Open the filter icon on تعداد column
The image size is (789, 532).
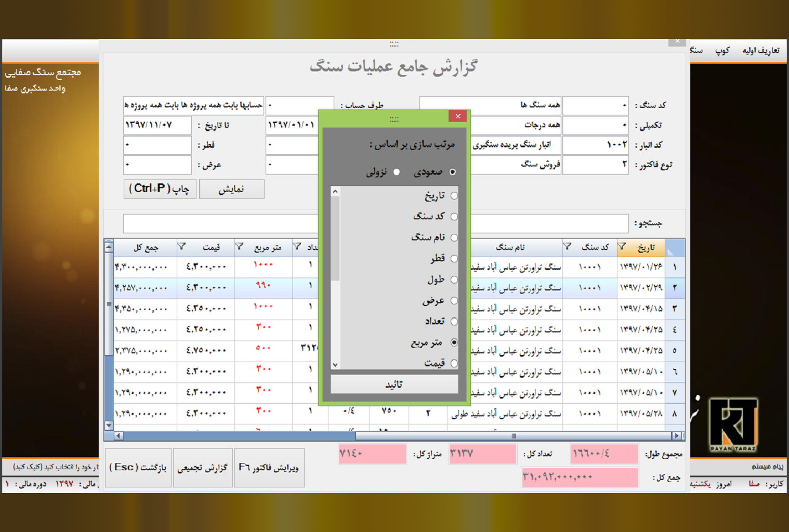click(297, 247)
